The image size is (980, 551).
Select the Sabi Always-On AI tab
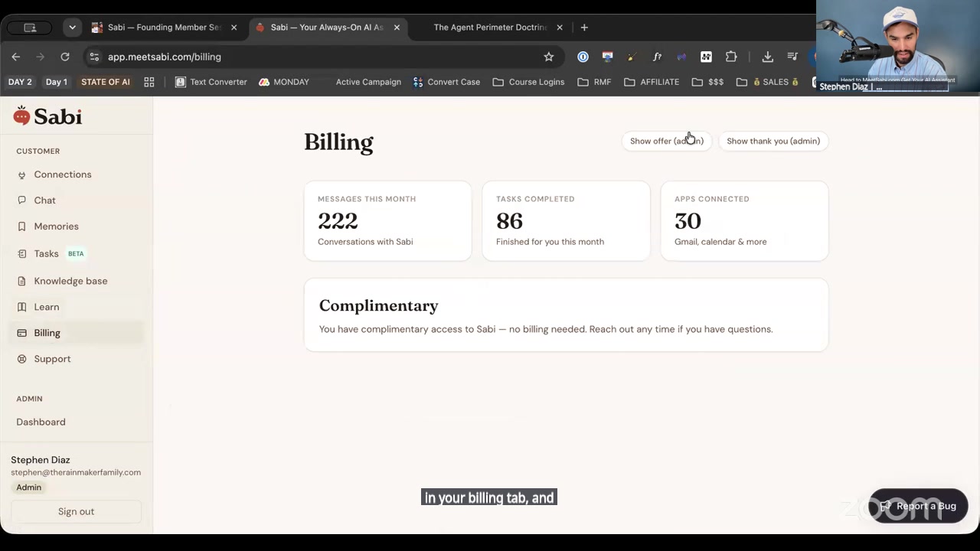click(327, 28)
